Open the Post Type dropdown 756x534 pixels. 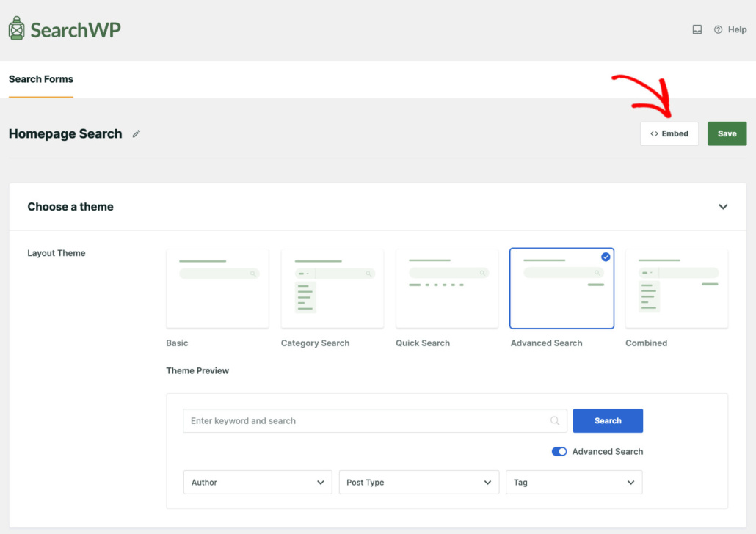[x=419, y=483]
